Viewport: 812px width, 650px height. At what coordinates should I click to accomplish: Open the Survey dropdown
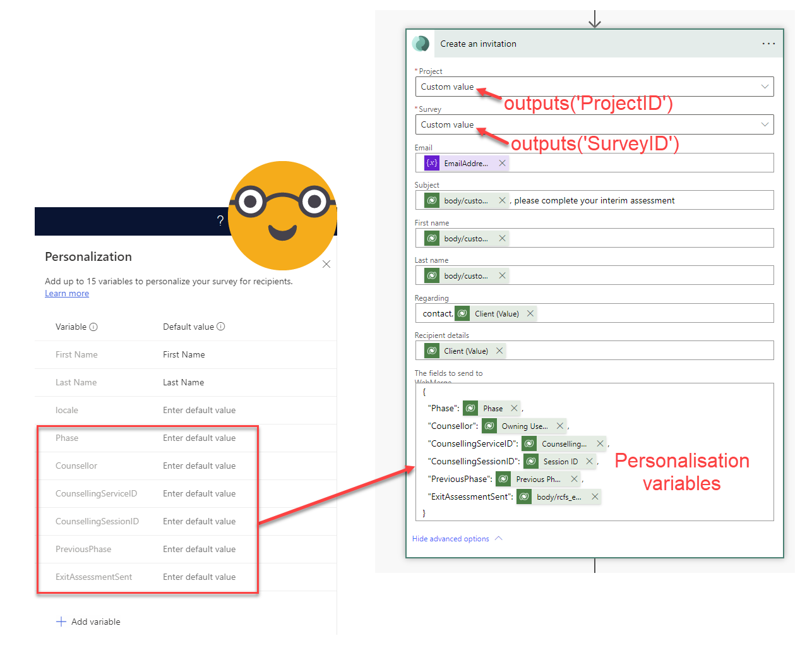[x=764, y=124]
